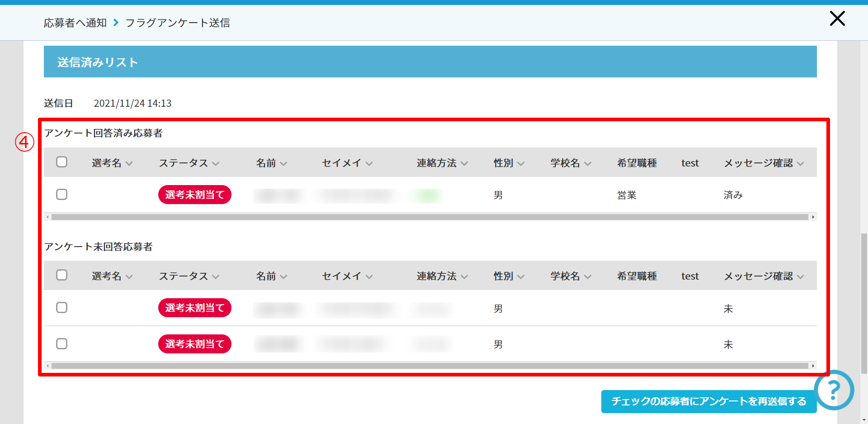Click left scroll arrow of unanswered table
868x424 pixels.
(47, 366)
